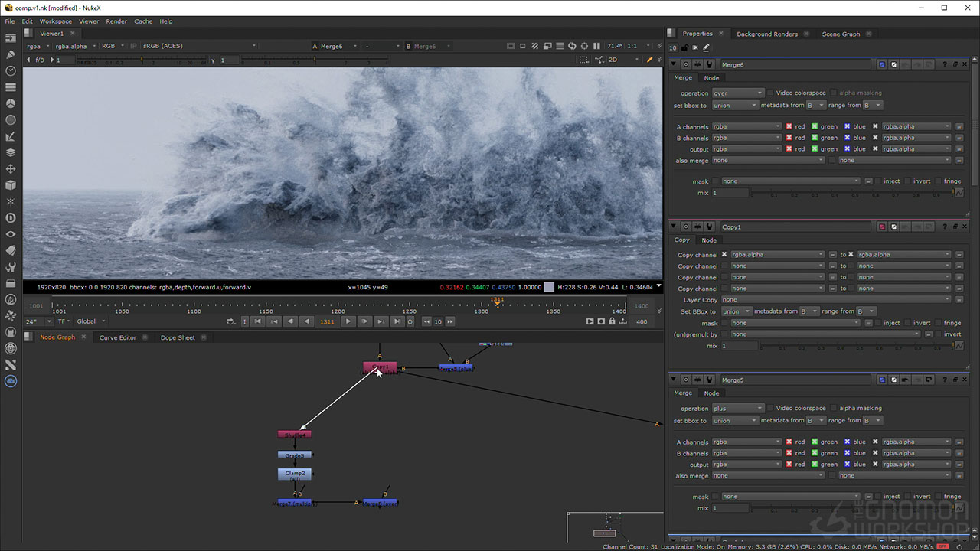Open the Deep nodes 'D' icon
The height and width of the screenshot is (551, 980).
point(11,218)
